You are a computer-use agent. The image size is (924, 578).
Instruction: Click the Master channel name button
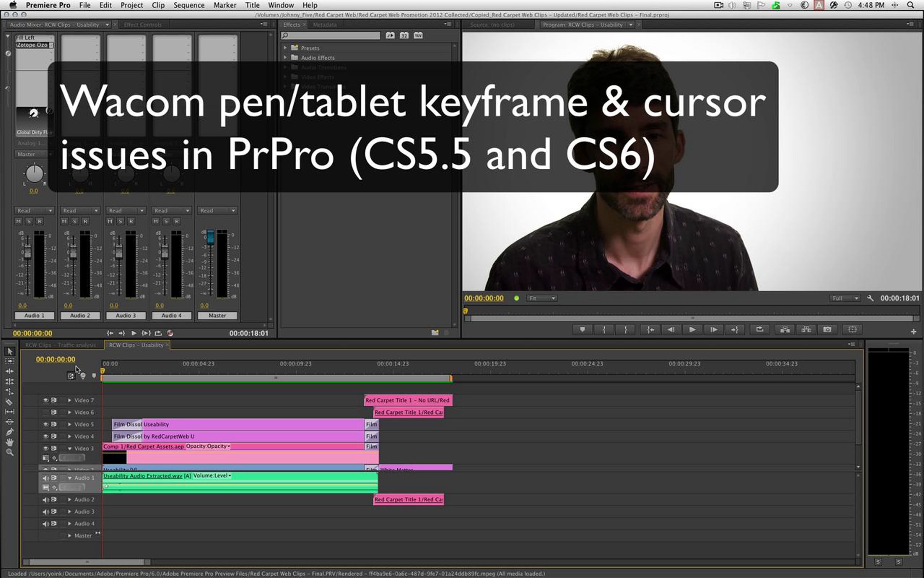217,316
